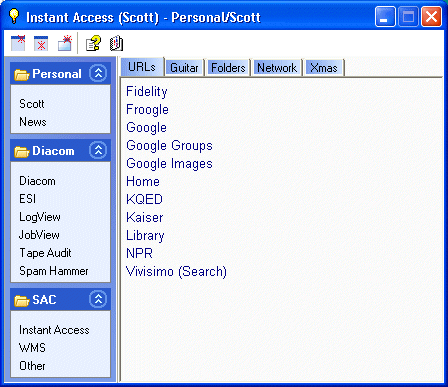Screen dimensions: 448x387
Task: Select WMS in the SAC group
Action: pos(32,348)
